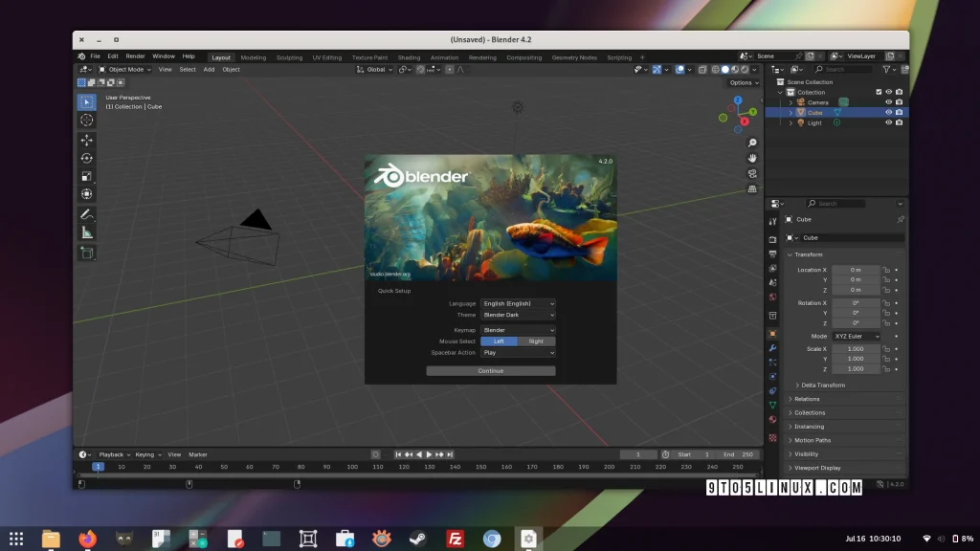Viewport: 980px width, 551px height.
Task: Click the studio.blender.org link on the splash
Action: [x=392, y=274]
